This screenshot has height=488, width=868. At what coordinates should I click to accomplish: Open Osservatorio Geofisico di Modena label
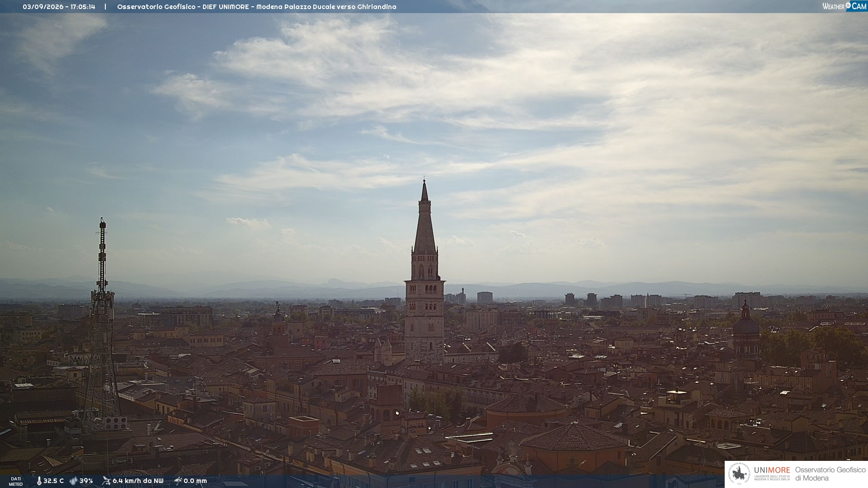click(830, 474)
